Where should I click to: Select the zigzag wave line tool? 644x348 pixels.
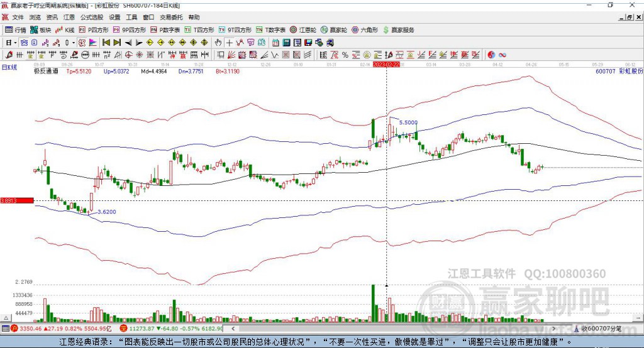coord(275,55)
